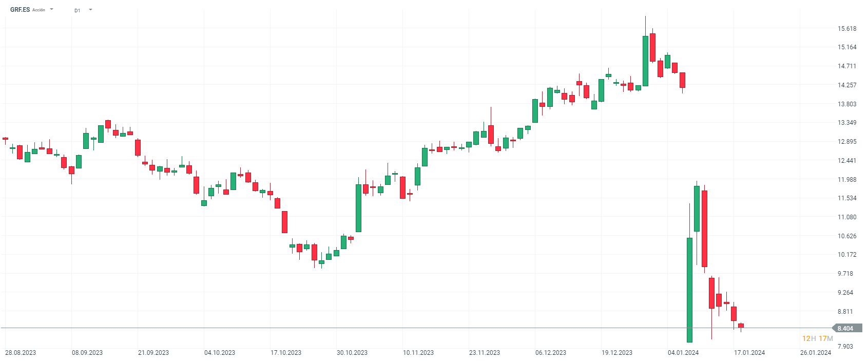Click the 12H 17M candle countdown timer

click(x=817, y=338)
